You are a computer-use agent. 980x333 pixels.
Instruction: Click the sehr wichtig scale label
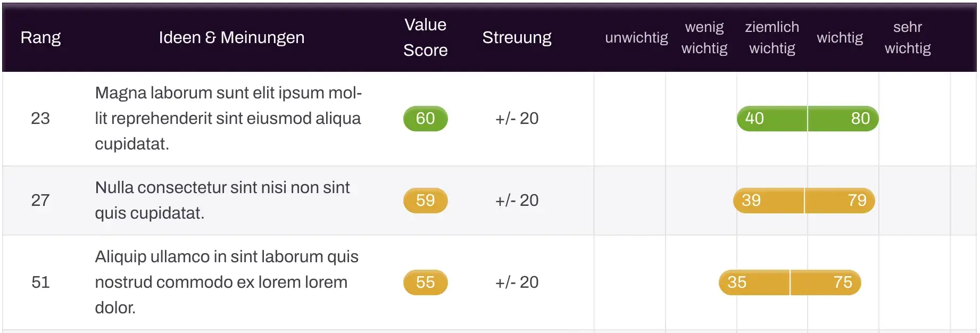pos(907,38)
